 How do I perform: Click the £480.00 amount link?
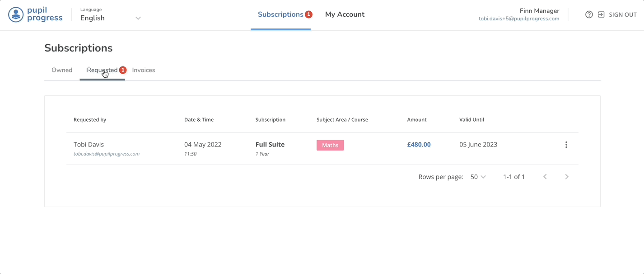(419, 144)
